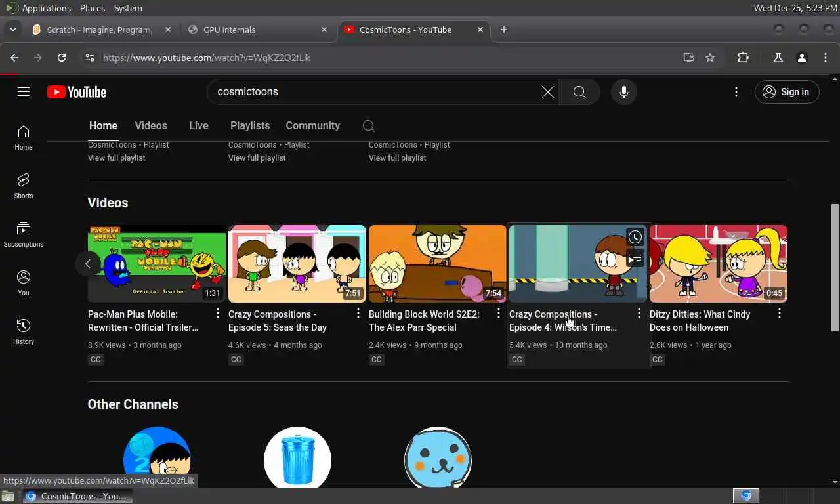Open the YouTube guide hamburger menu
Viewport: 840px width, 504px height.
coord(24,92)
